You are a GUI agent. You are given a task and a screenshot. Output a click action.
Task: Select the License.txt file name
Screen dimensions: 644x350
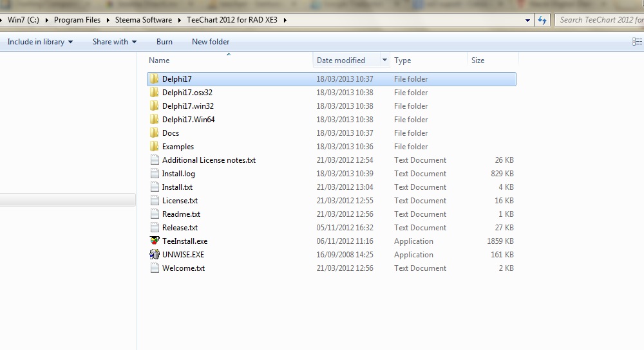tap(180, 201)
